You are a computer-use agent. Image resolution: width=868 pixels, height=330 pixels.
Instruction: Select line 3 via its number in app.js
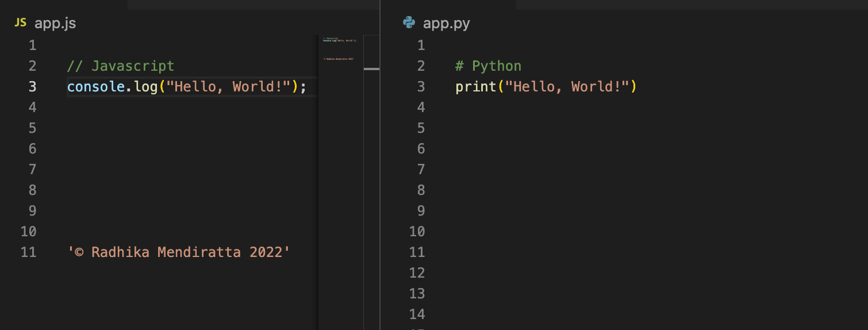pos(32,87)
